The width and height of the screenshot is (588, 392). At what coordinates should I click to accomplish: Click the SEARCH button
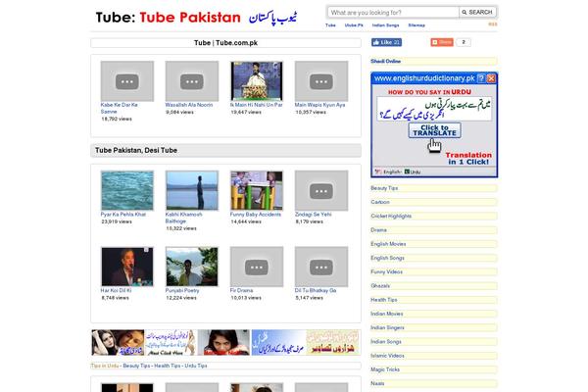click(477, 13)
